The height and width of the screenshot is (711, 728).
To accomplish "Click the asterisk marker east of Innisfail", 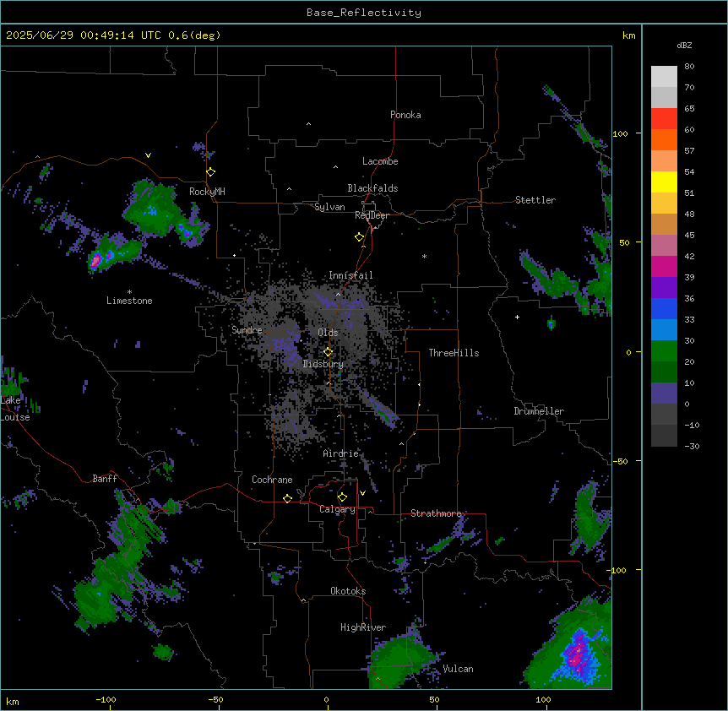I will [424, 256].
